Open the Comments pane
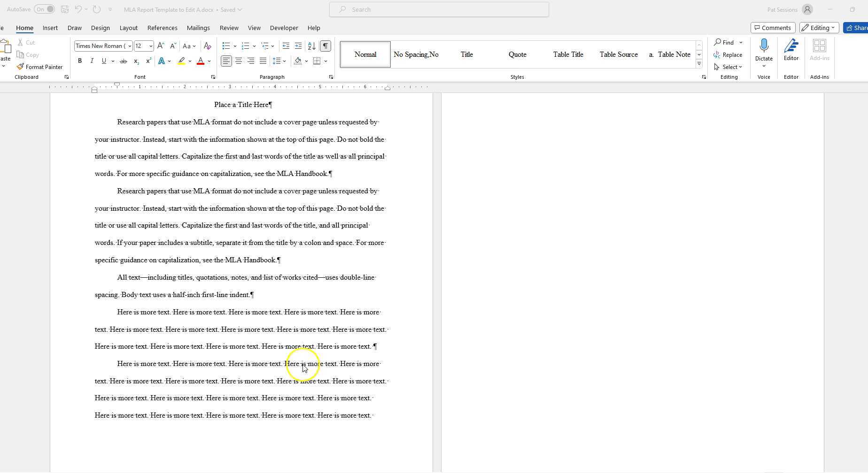The image size is (868, 473). (772, 28)
